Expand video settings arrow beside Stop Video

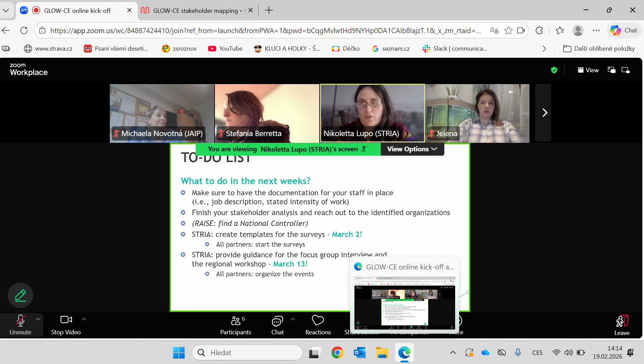tap(84, 319)
